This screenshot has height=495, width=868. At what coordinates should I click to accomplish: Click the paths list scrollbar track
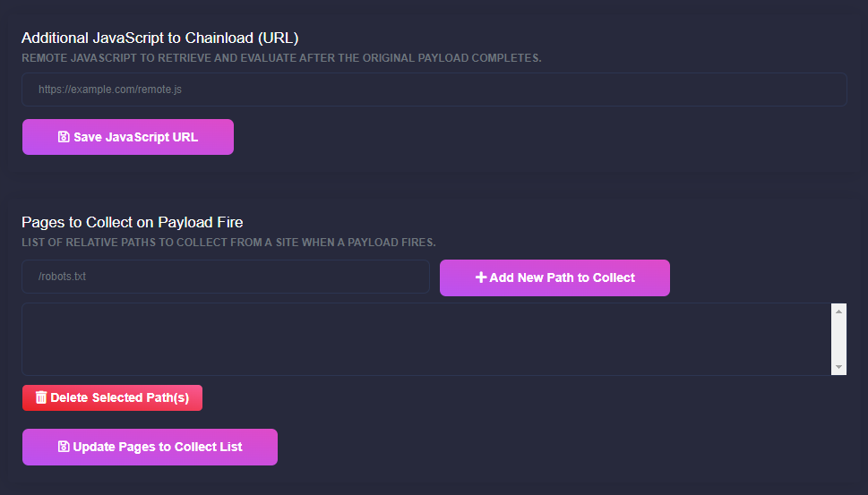(x=839, y=339)
